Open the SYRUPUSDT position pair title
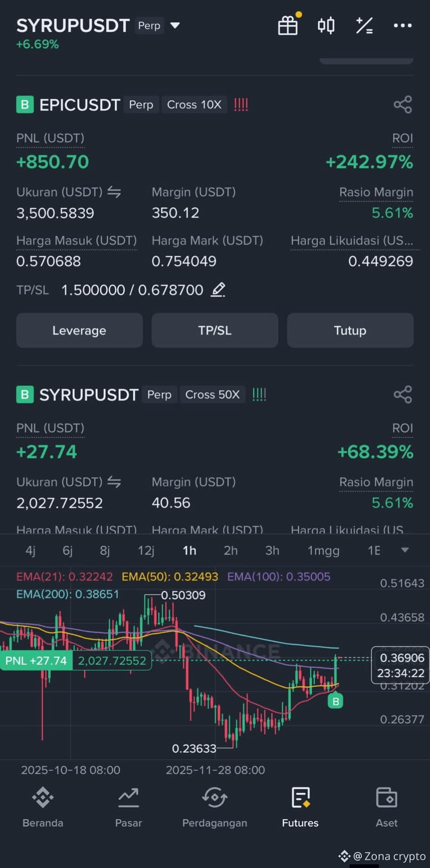Screen dimensions: 430x868 click(89, 395)
